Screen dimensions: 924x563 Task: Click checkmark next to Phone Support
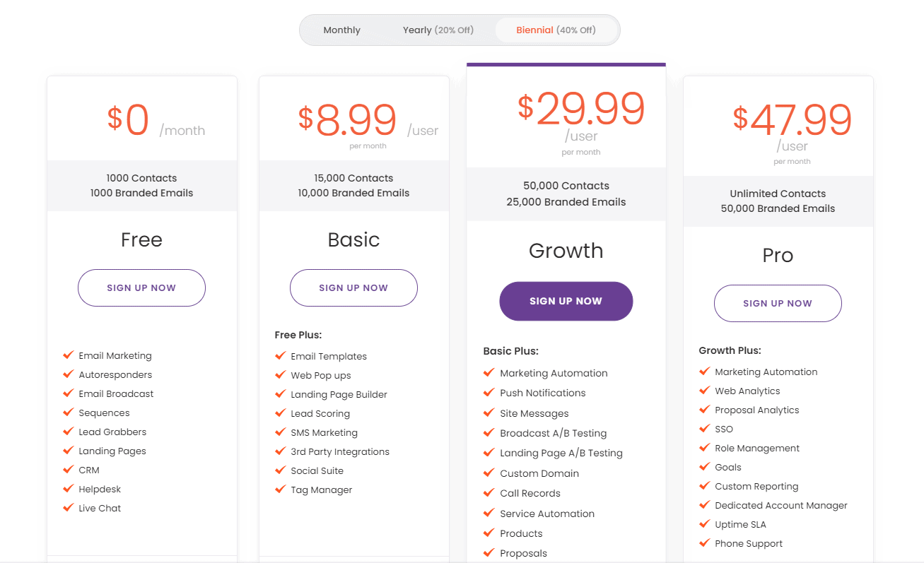click(x=705, y=543)
